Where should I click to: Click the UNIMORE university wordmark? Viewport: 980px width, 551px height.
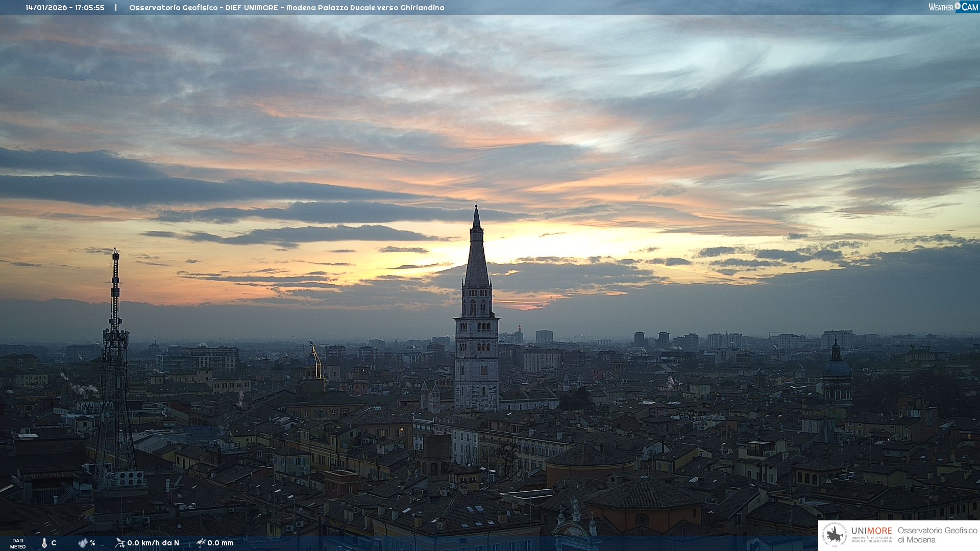coord(871,531)
